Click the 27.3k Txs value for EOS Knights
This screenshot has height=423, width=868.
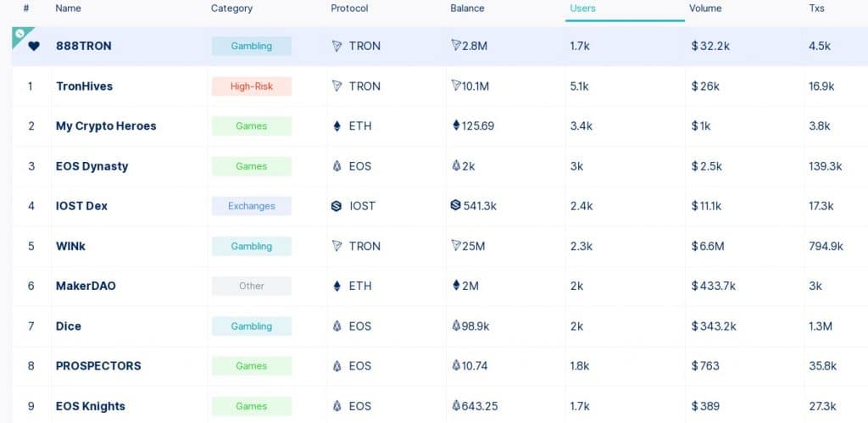pos(822,406)
